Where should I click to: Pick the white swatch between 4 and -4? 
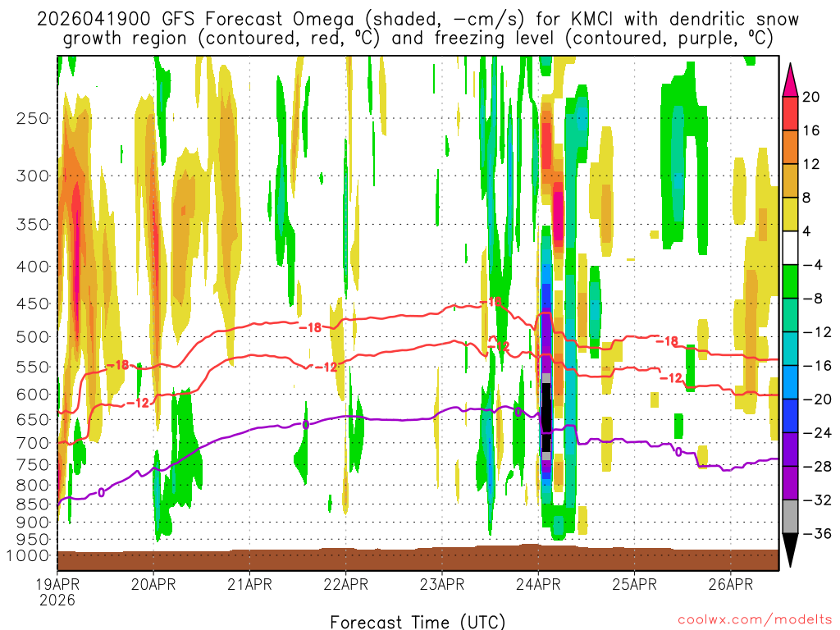(791, 248)
